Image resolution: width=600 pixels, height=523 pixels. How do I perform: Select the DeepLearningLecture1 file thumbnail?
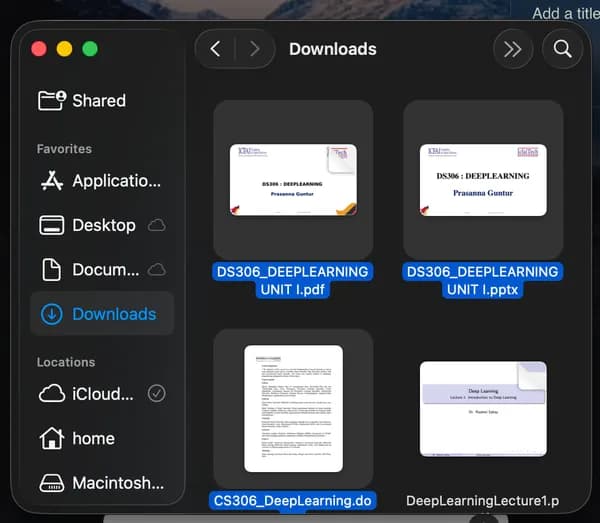pyautogui.click(x=483, y=409)
